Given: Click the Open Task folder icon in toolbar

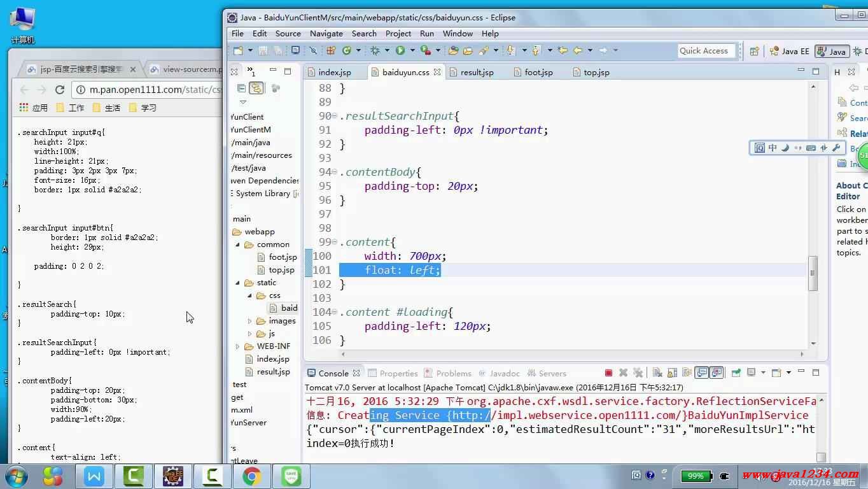Looking at the screenshot, I should pos(468,50).
